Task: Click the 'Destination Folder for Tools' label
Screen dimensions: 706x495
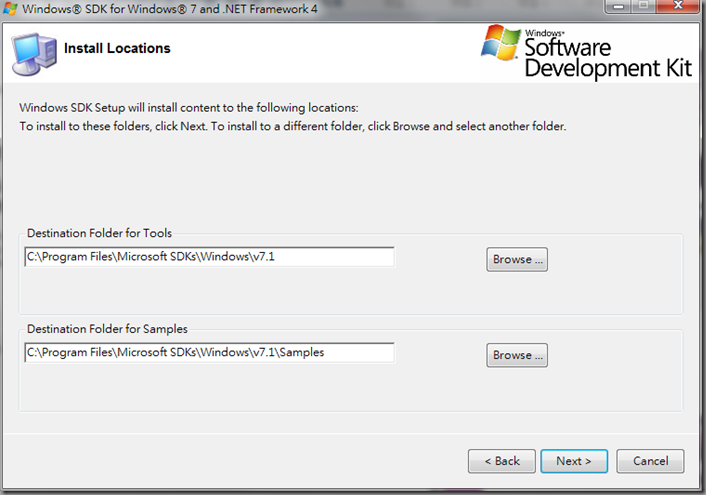Action: tap(100, 233)
